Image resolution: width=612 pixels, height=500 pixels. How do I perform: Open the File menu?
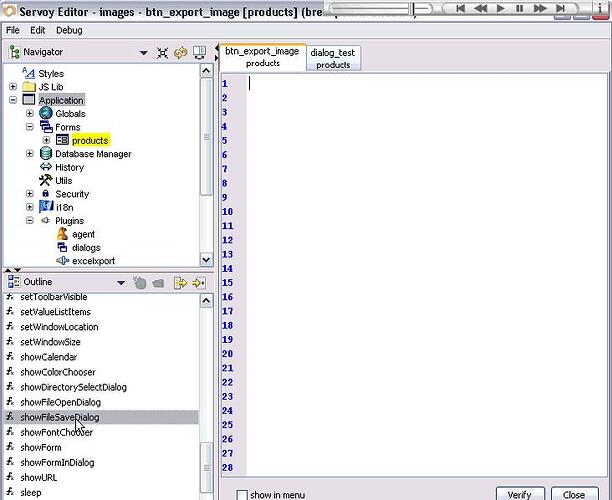point(12,30)
